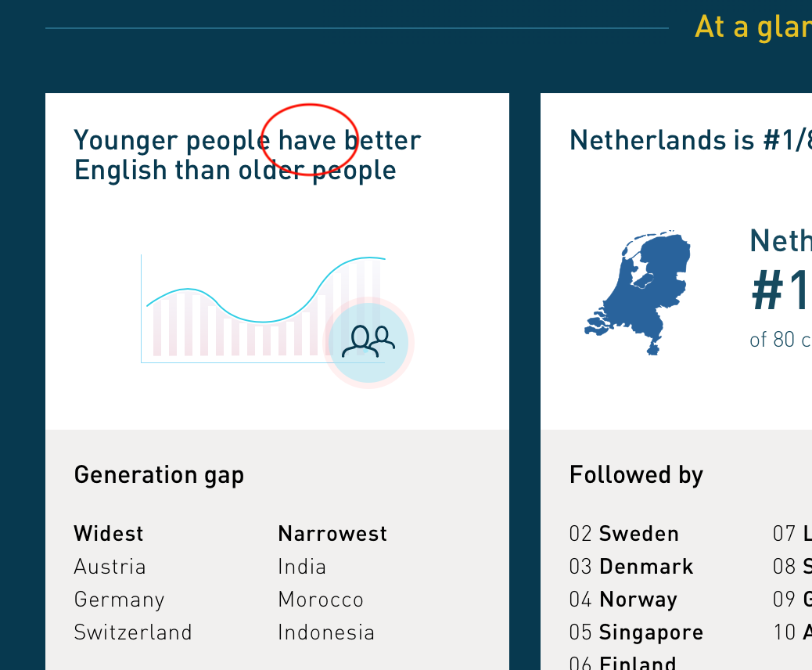Select 'Widest' column header

click(109, 533)
